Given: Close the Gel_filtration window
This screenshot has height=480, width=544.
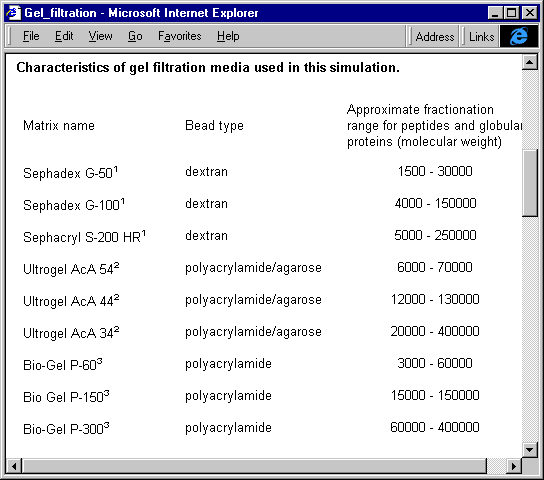Looking at the screenshot, I should pyautogui.click(x=530, y=13).
